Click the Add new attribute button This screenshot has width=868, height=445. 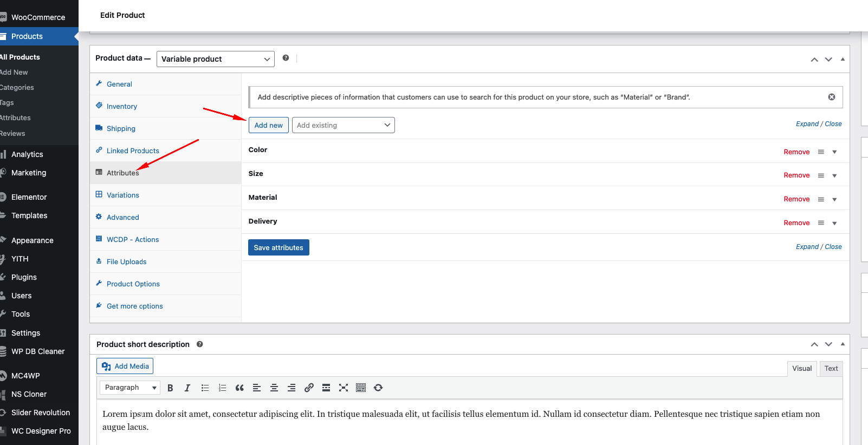(x=268, y=125)
